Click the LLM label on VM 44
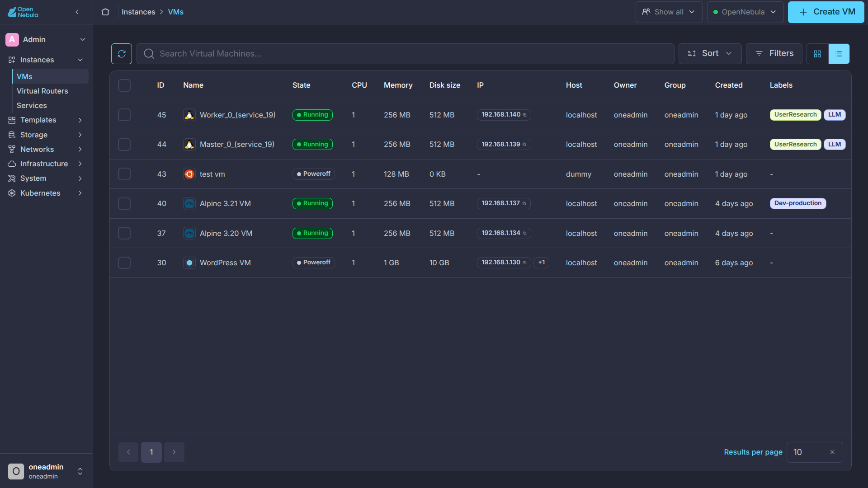Screen dimensions: 868x488 click(835, 145)
